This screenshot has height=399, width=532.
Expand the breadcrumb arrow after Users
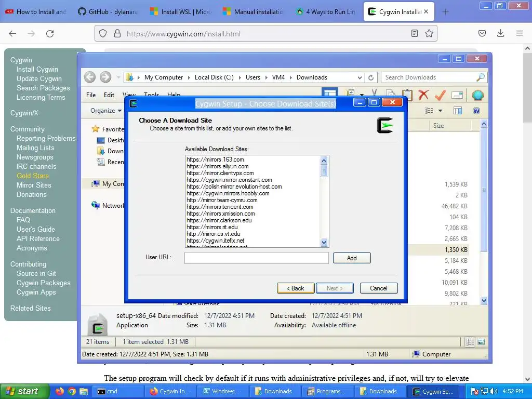[x=266, y=78]
